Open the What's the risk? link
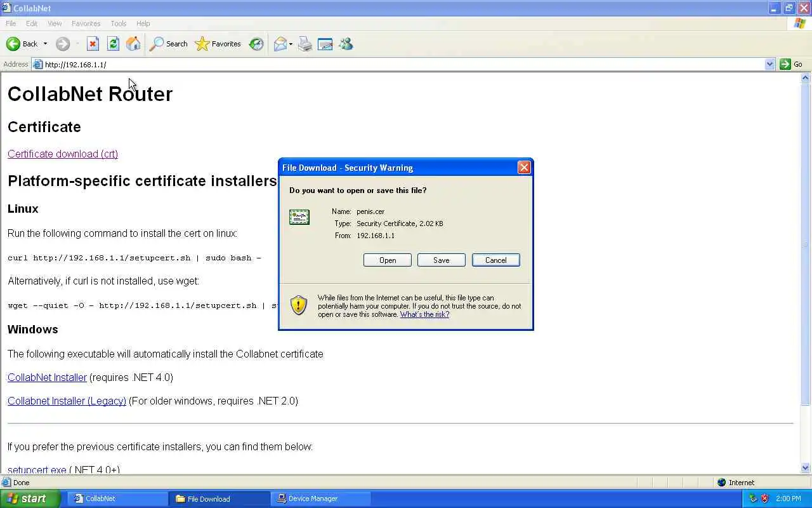 (424, 314)
